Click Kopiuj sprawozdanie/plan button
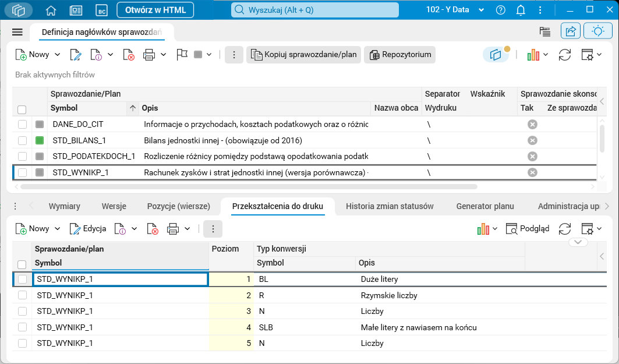Screen dimensions: 619x364 [x=303, y=55]
